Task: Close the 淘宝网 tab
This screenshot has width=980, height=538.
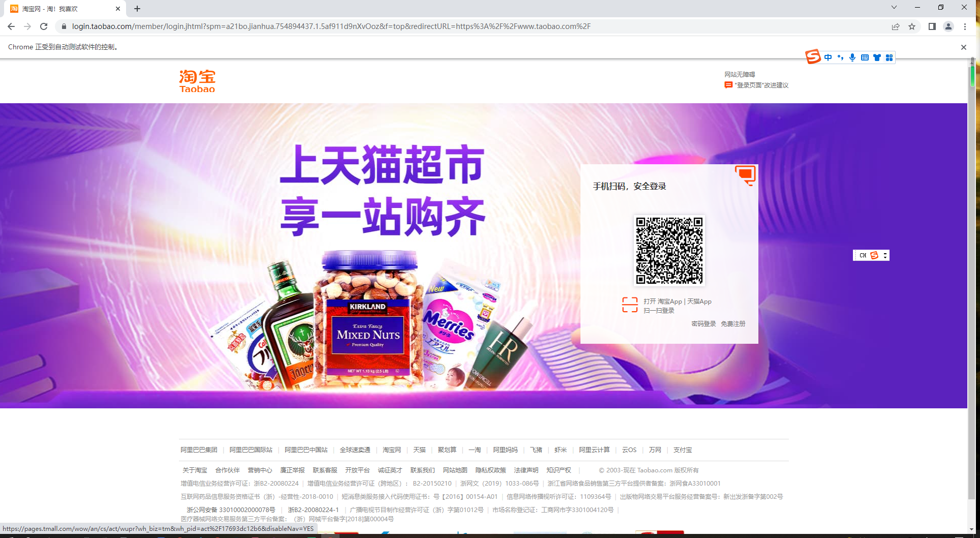Action: [118, 9]
